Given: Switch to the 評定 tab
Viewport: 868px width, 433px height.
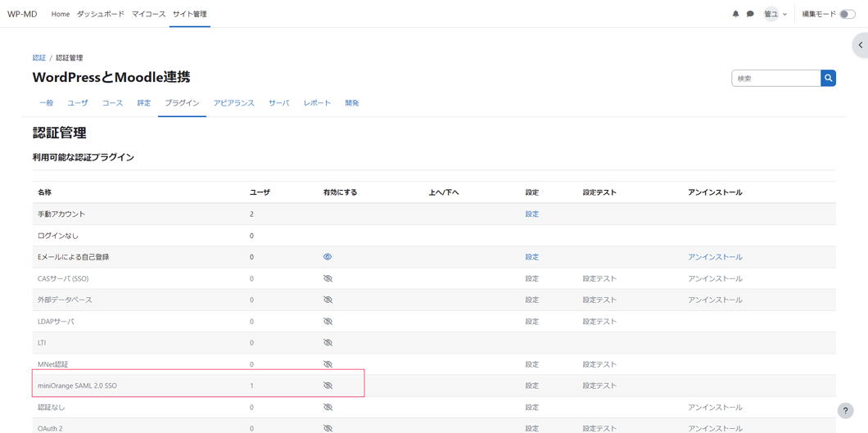Looking at the screenshot, I should (x=144, y=103).
